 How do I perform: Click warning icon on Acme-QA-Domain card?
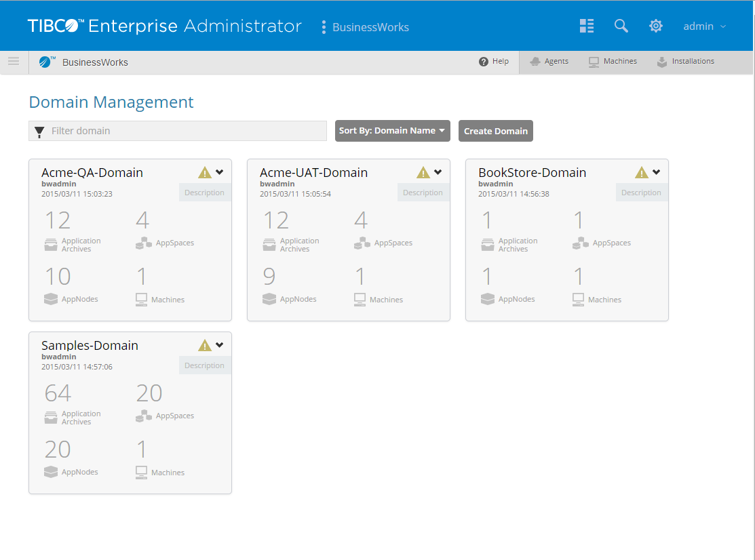tap(205, 172)
